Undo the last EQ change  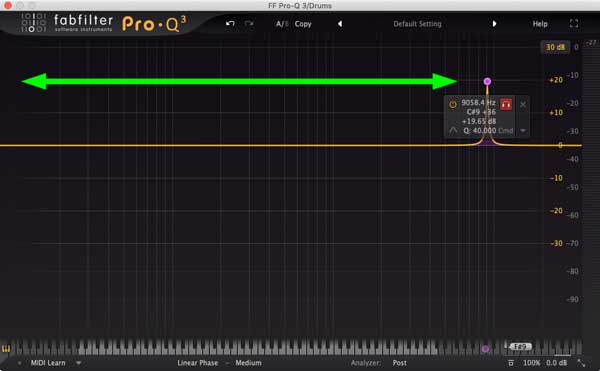click(230, 24)
